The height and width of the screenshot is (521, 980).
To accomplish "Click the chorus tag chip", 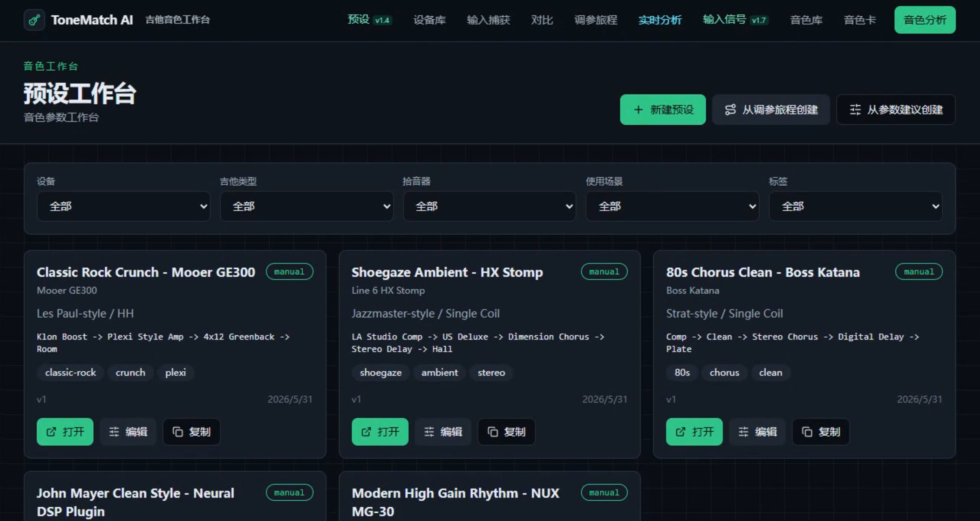I will point(724,373).
